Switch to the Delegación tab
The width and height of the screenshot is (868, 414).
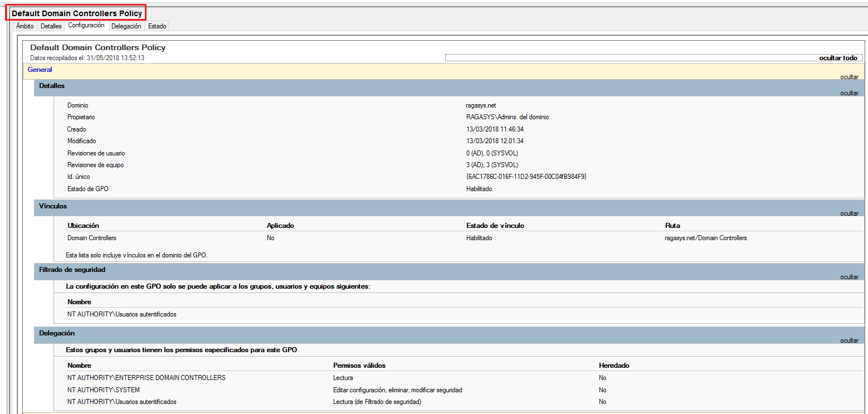(126, 26)
